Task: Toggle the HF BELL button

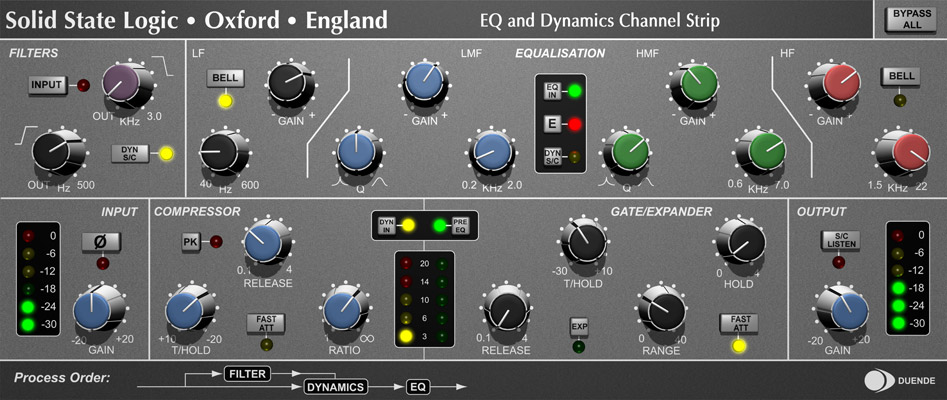Action: coord(899,77)
